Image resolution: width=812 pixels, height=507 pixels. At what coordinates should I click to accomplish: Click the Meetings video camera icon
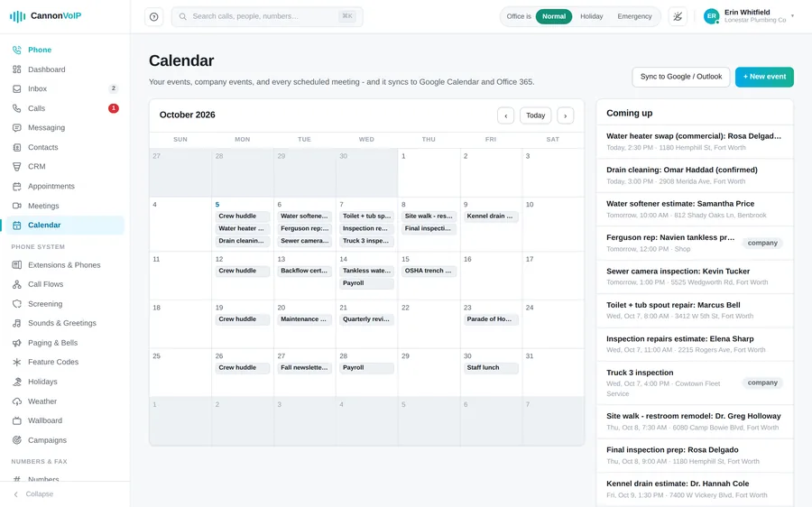[x=17, y=206]
